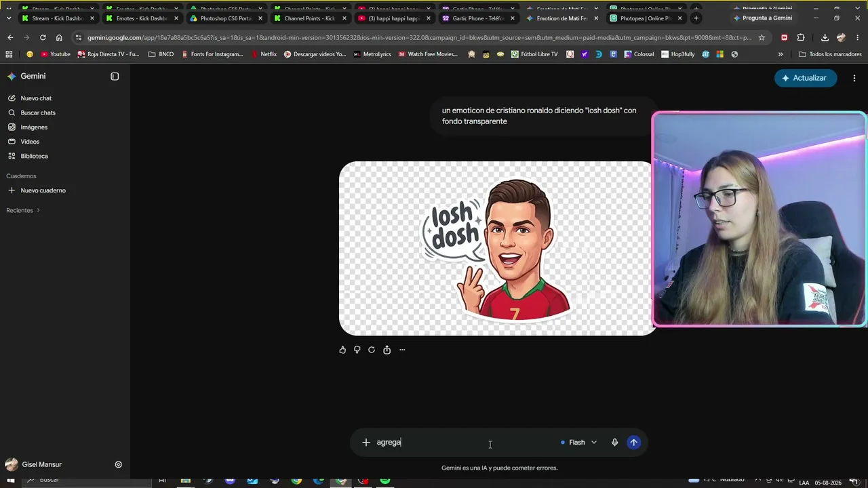Screen dimensions: 868x488
Task: Open the three-dot menu beside Actualizar
Action: point(854,78)
